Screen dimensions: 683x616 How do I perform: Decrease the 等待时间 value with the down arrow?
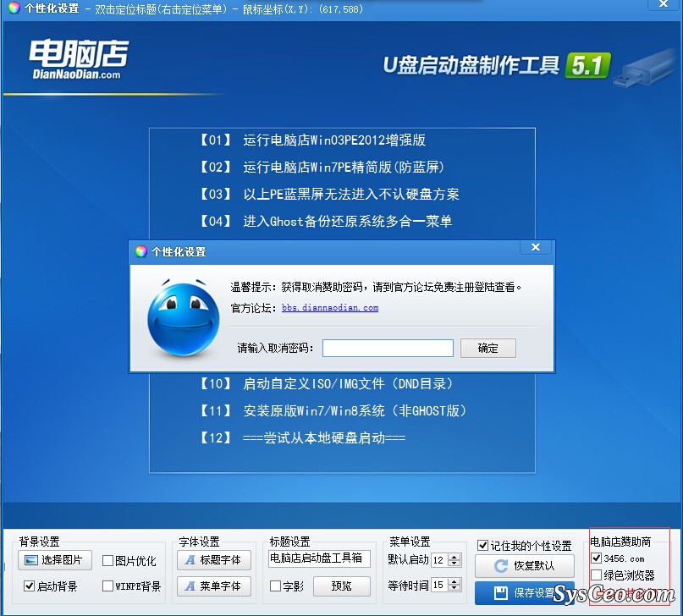pyautogui.click(x=454, y=589)
